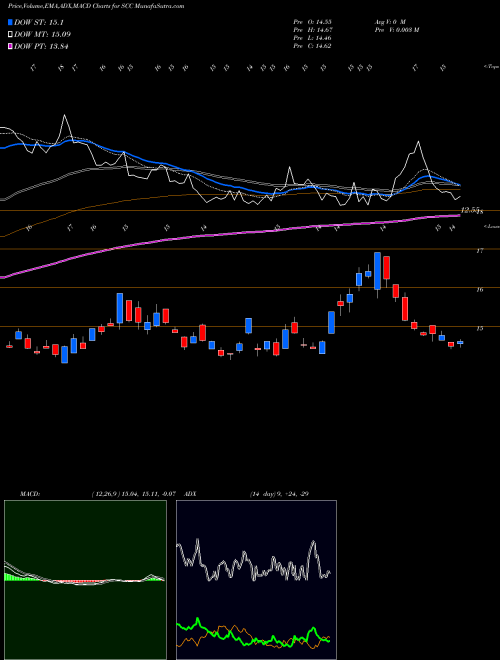The width and height of the screenshot is (500, 660).
Task: Select the 'DOW PT: 13.84' legend text
Action: [x=41, y=46]
